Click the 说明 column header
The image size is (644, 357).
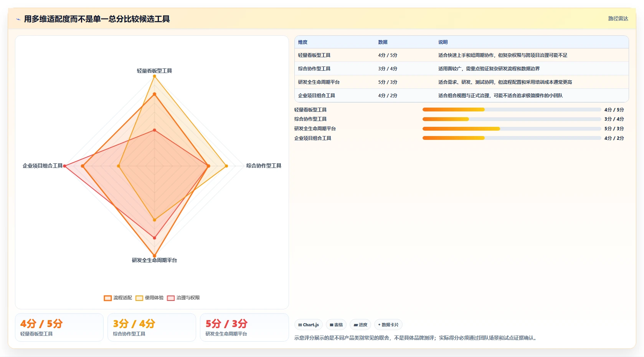pos(443,42)
